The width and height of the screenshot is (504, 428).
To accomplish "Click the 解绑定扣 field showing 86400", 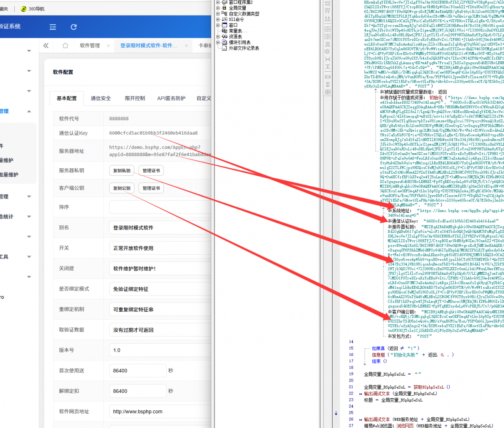I will [138, 391].
